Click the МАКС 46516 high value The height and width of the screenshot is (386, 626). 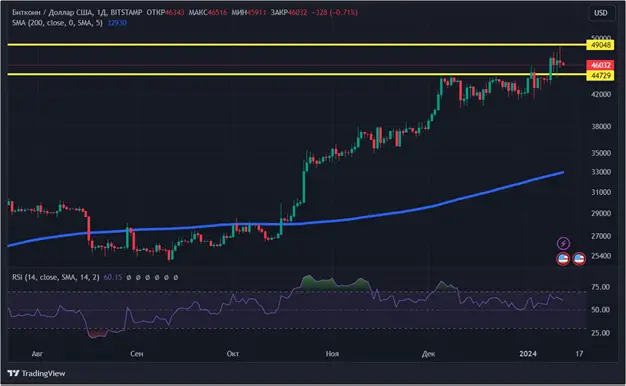pyautogui.click(x=208, y=12)
